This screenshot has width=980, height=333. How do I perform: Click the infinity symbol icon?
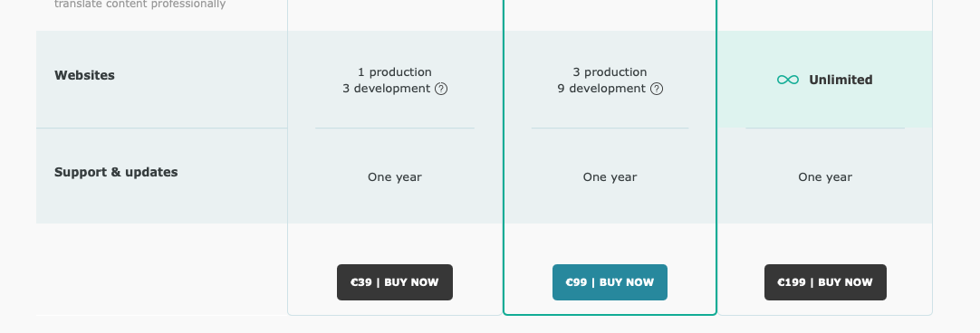click(x=787, y=80)
